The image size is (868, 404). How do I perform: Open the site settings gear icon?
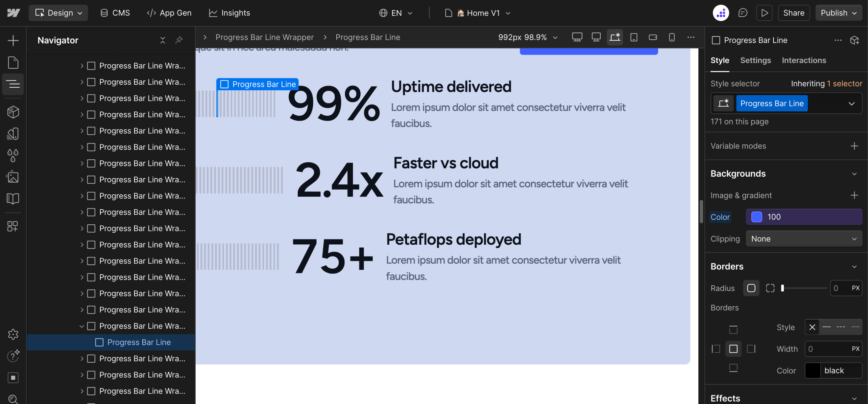pos(13,334)
